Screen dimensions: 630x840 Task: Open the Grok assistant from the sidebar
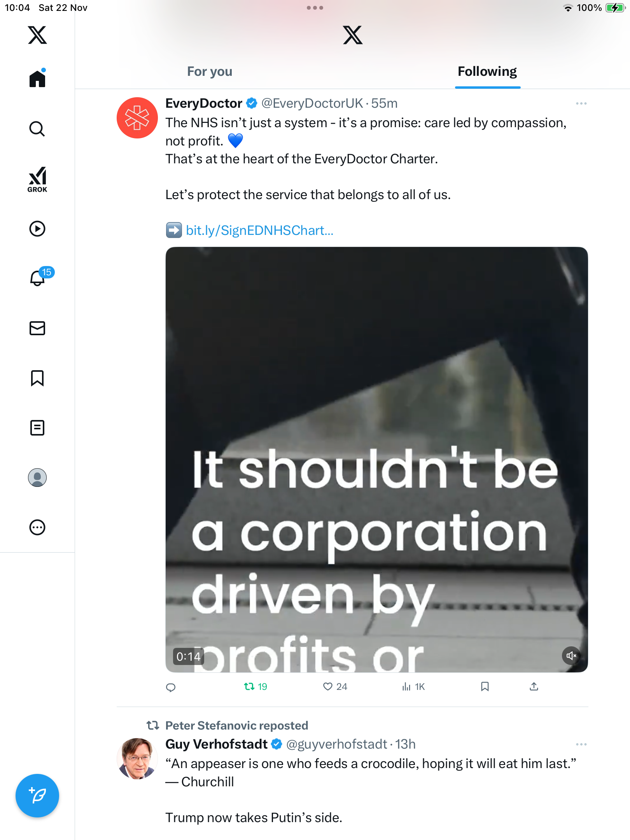coord(37,179)
